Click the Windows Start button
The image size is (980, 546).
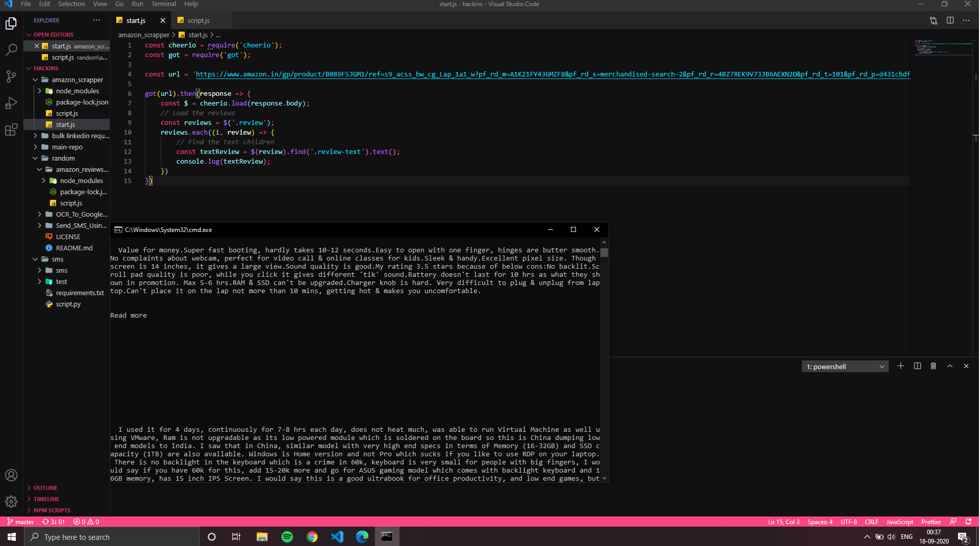click(x=12, y=537)
